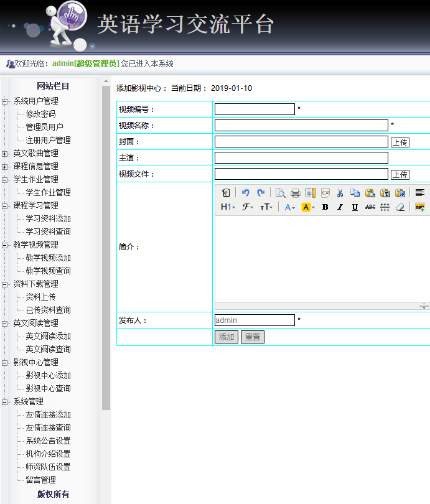Click the line height icon
430x504 pixels.
tap(385, 207)
